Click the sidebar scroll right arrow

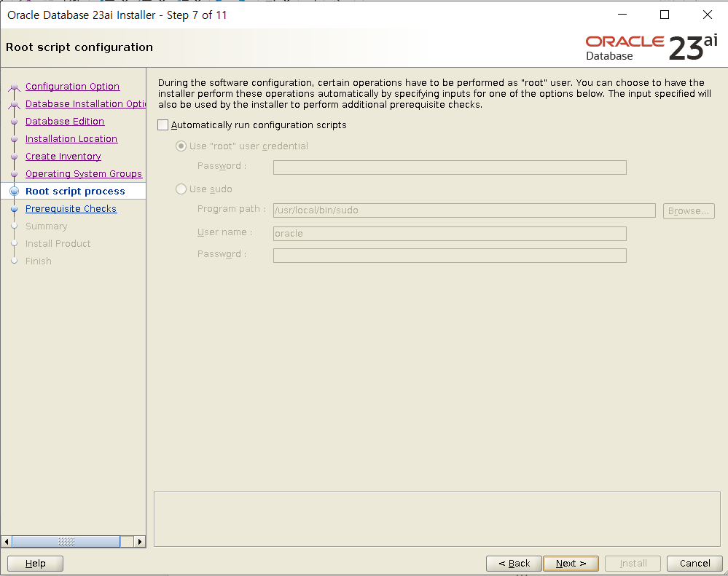[x=140, y=542]
